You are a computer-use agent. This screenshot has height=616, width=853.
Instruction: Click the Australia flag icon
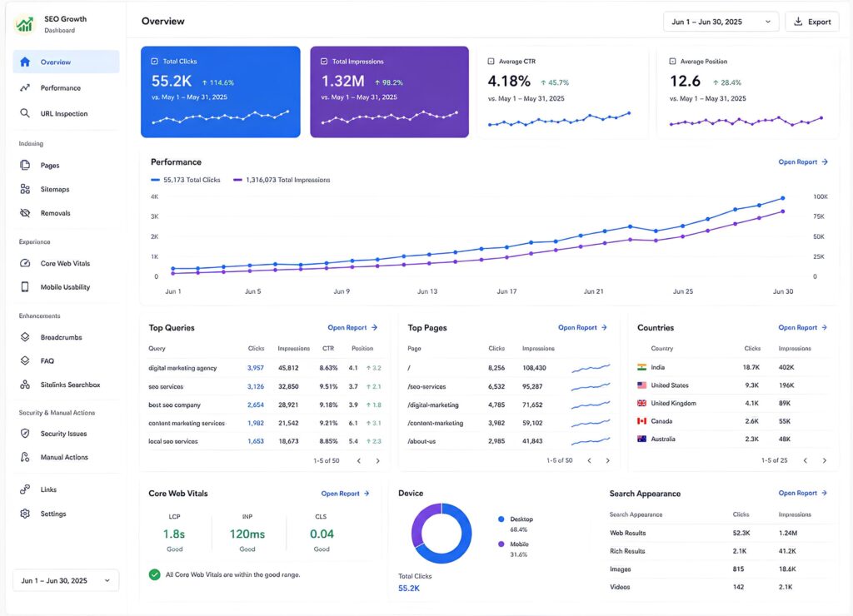pos(642,439)
